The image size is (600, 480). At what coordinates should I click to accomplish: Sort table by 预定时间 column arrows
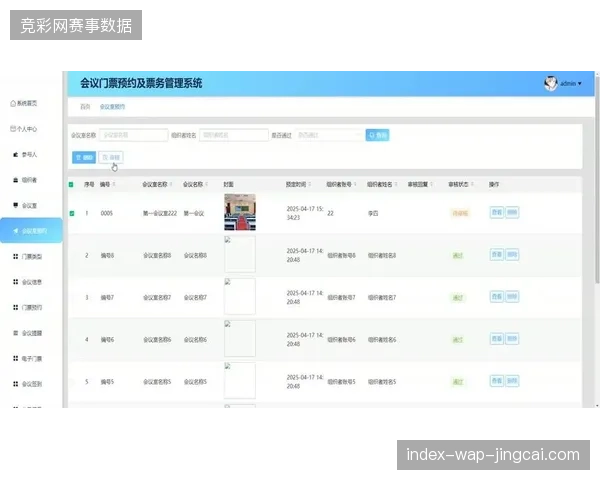click(310, 184)
